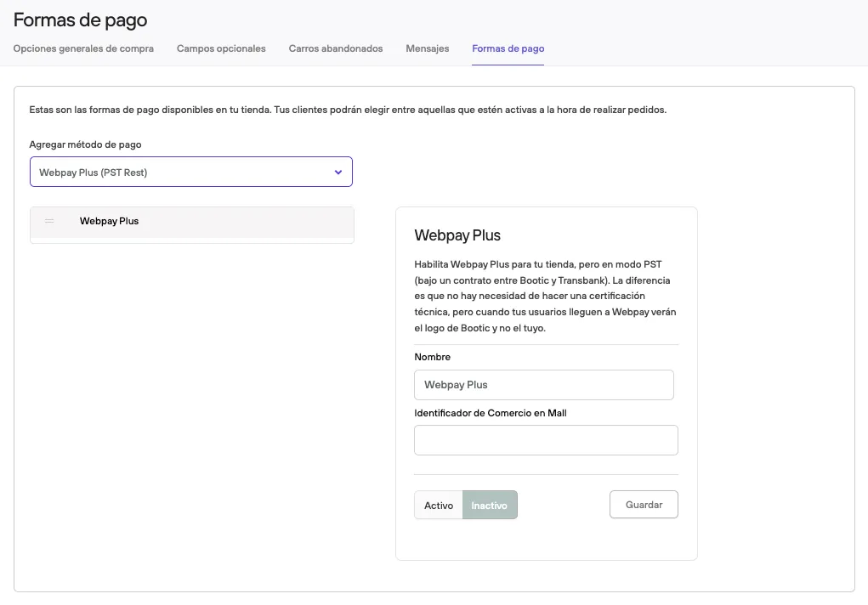The image size is (868, 605).
Task: Click the Identificador de Comercio en Mall label
Action: (x=491, y=413)
